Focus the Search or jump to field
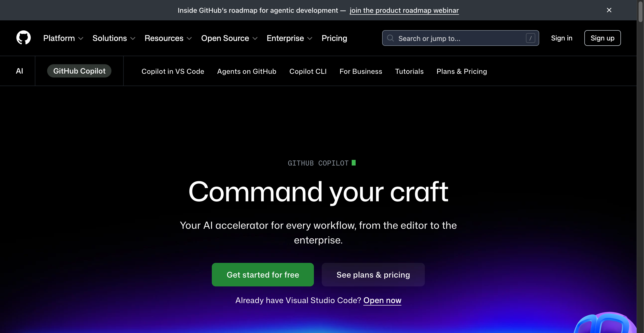Screen dimensions: 644x333 tap(460, 38)
